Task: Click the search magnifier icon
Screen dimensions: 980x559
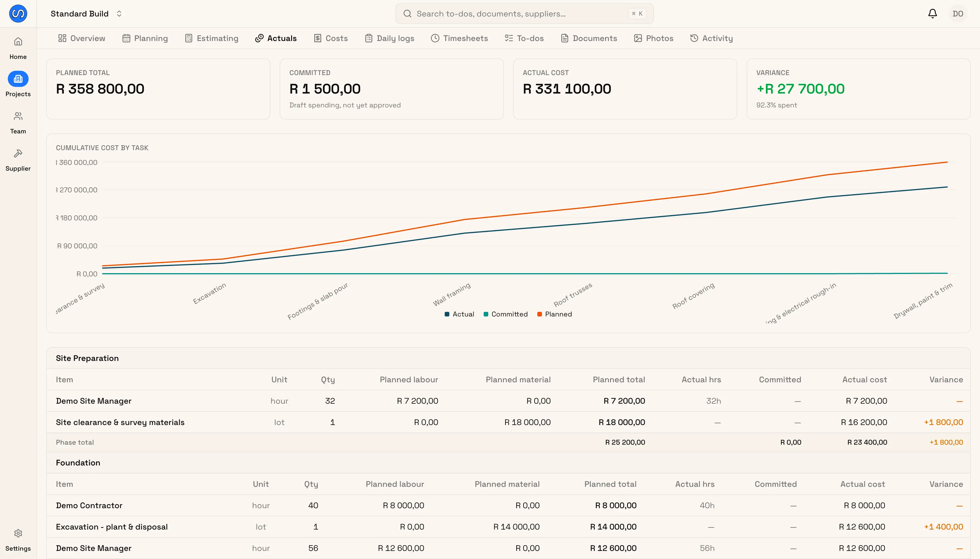Action: (407, 14)
